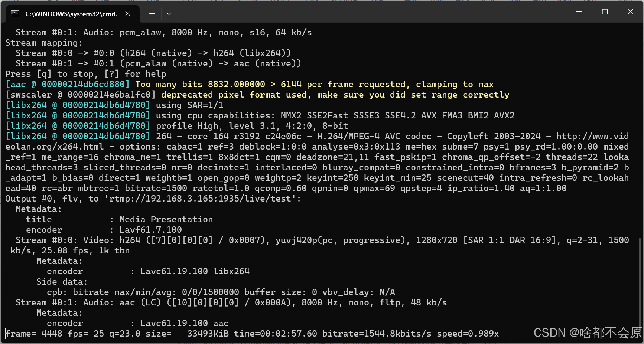Click the Press [q] to stop line
The image size is (644, 344).
point(85,74)
